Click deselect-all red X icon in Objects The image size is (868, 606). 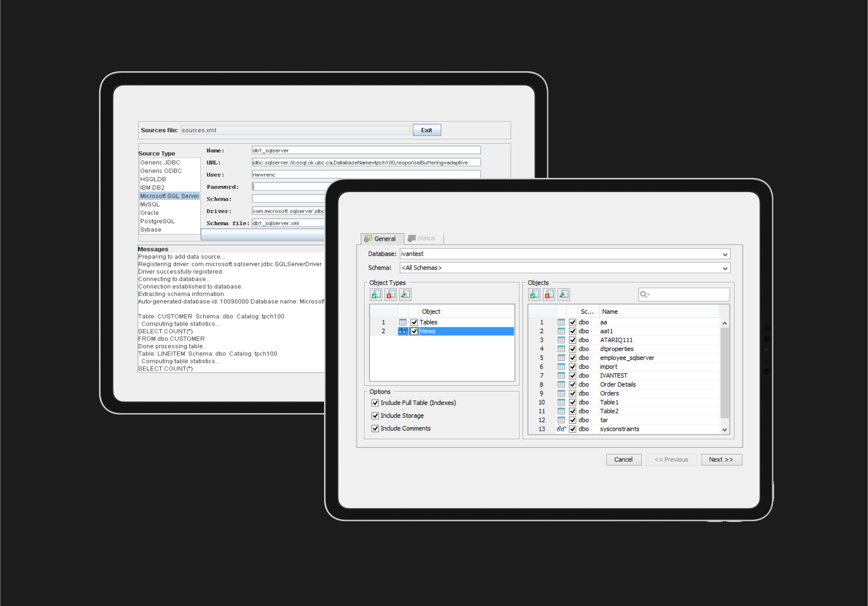point(549,295)
